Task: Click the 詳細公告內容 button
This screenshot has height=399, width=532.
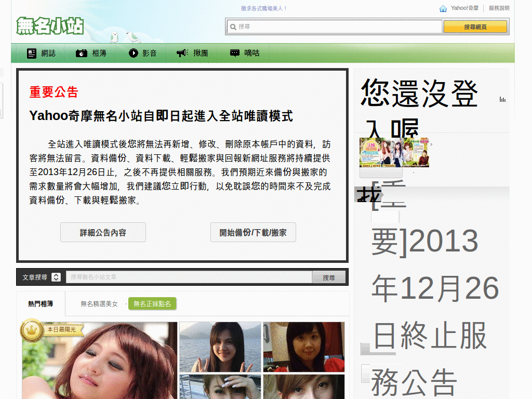Action: pyautogui.click(x=103, y=232)
